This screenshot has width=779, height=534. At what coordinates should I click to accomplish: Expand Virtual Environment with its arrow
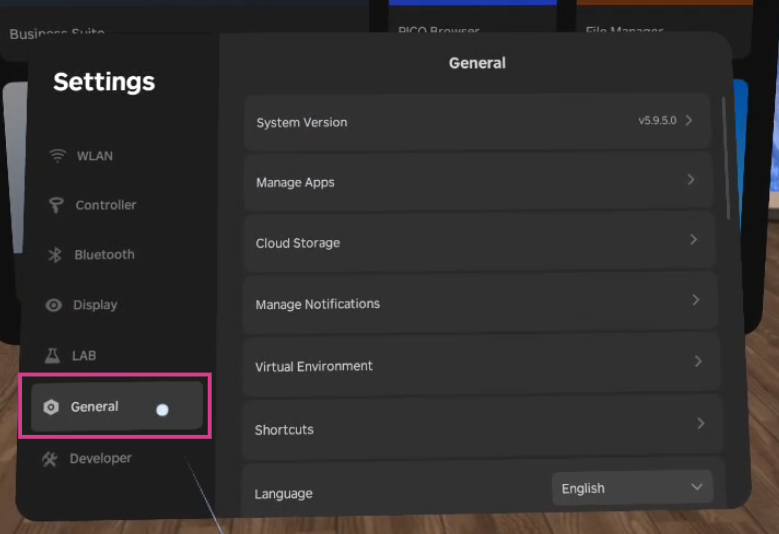click(698, 361)
